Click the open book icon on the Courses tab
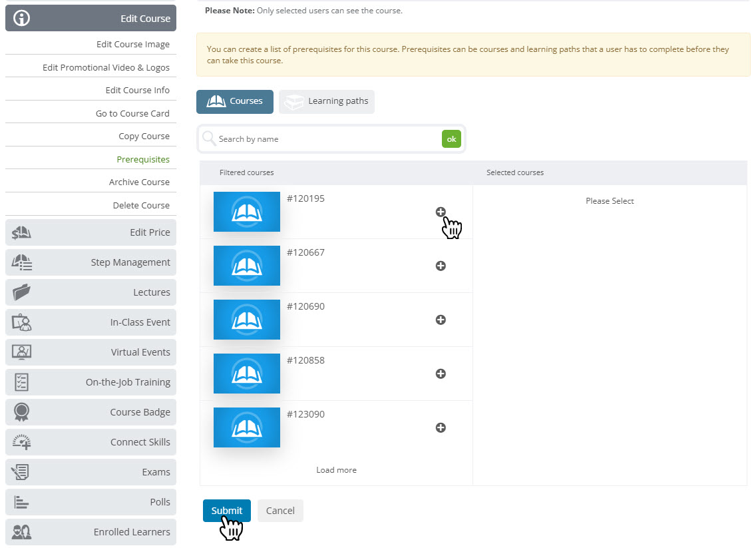This screenshot has width=756, height=548. [x=216, y=101]
